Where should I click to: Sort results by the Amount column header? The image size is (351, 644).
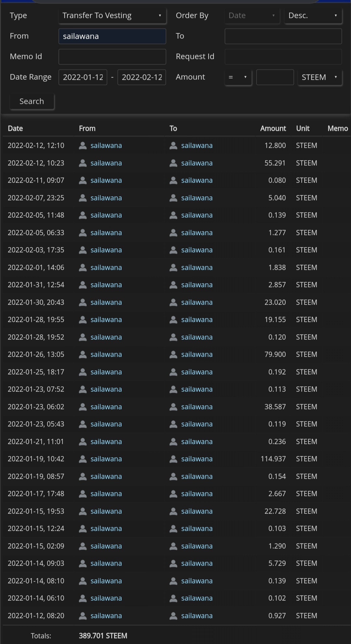pos(273,129)
